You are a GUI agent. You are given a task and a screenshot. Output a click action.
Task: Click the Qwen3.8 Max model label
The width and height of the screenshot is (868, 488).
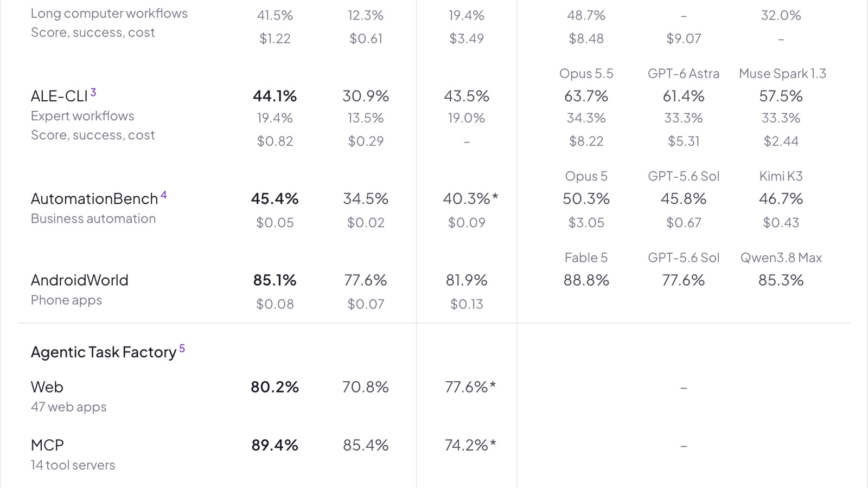[x=781, y=258]
